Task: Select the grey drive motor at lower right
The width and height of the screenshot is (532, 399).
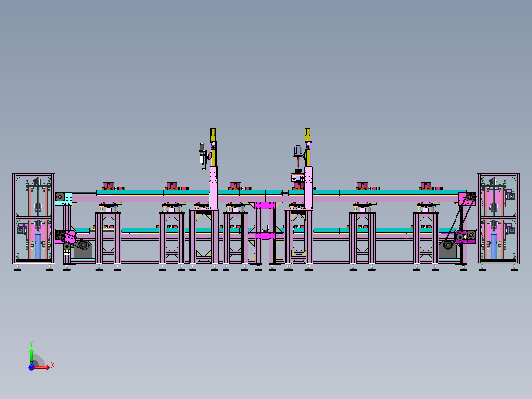Action: [448, 249]
